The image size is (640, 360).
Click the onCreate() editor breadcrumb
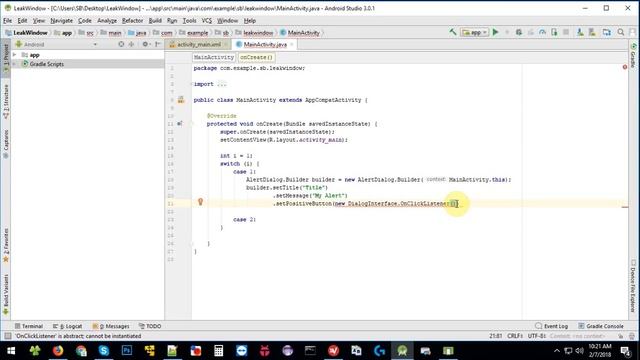(256, 57)
